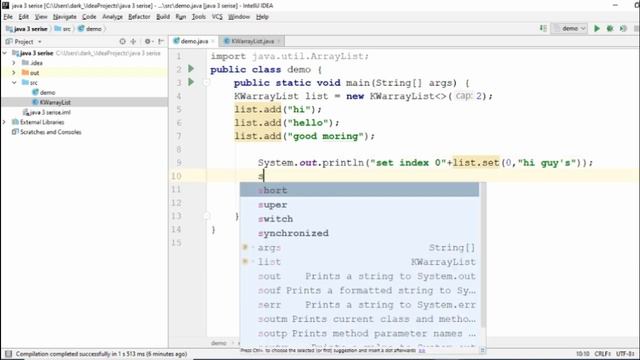Open the Run menu
This screenshot has height=360, width=640.
[x=181, y=17]
